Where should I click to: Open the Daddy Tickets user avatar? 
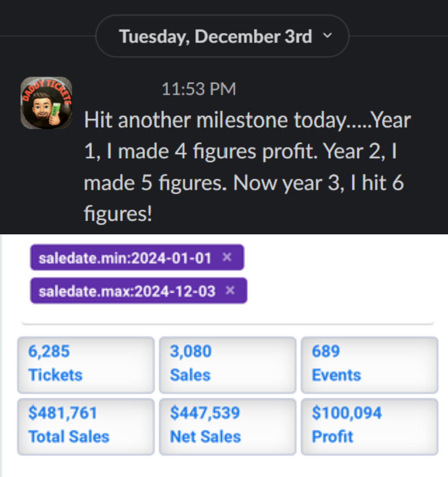click(46, 103)
